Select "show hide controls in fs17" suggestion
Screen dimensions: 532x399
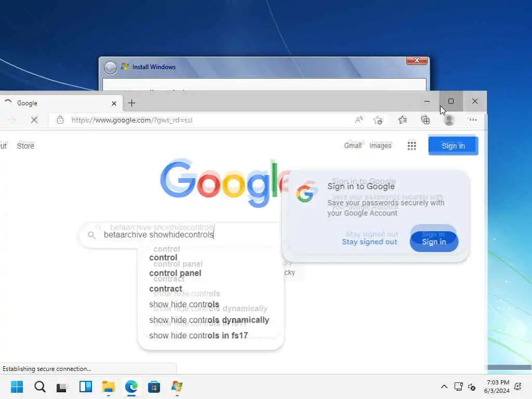click(198, 336)
